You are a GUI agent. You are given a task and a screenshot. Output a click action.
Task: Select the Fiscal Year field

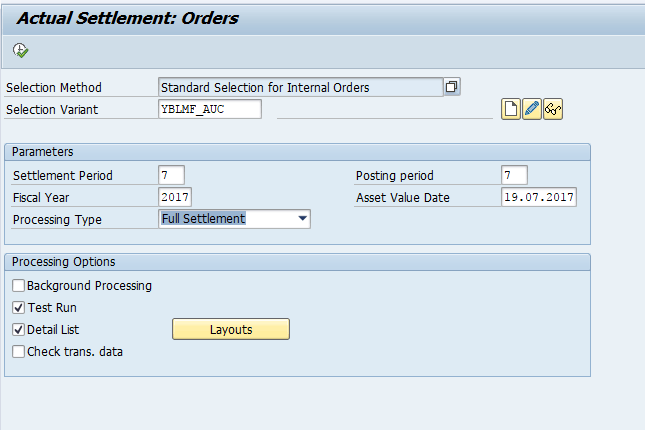coord(175,197)
